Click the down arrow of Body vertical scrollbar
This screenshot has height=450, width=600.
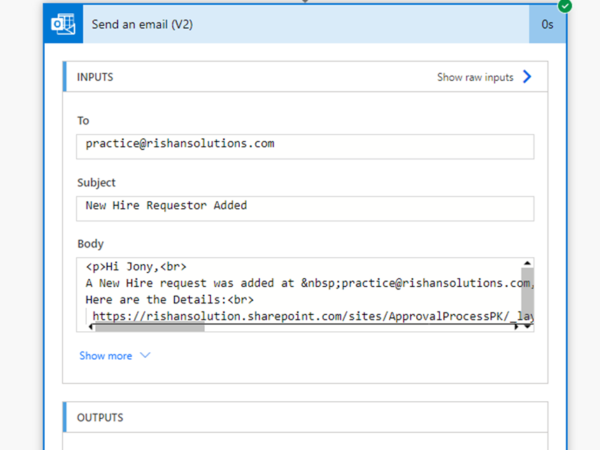[527, 326]
